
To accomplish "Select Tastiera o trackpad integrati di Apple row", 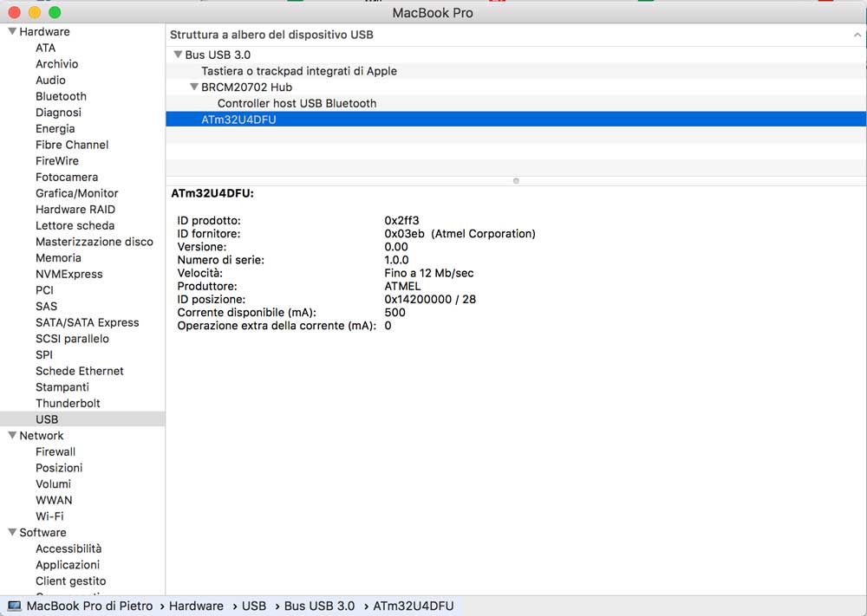I will pyautogui.click(x=516, y=71).
